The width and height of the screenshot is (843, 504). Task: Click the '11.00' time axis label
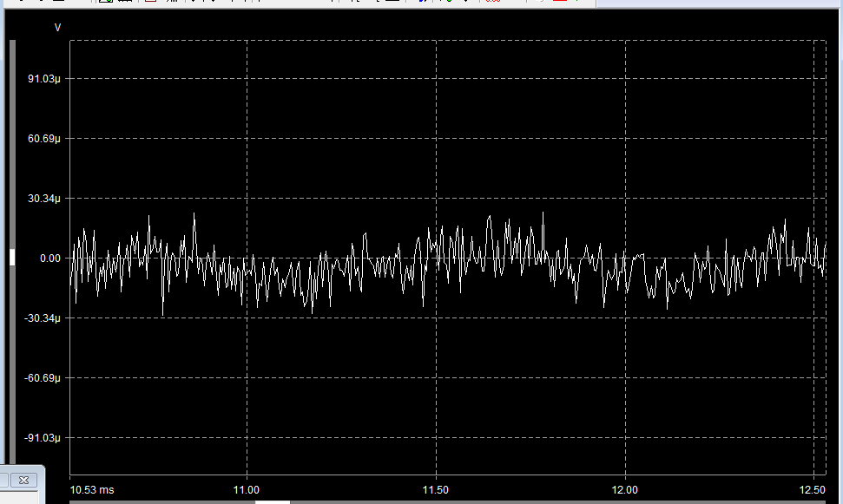(x=247, y=490)
